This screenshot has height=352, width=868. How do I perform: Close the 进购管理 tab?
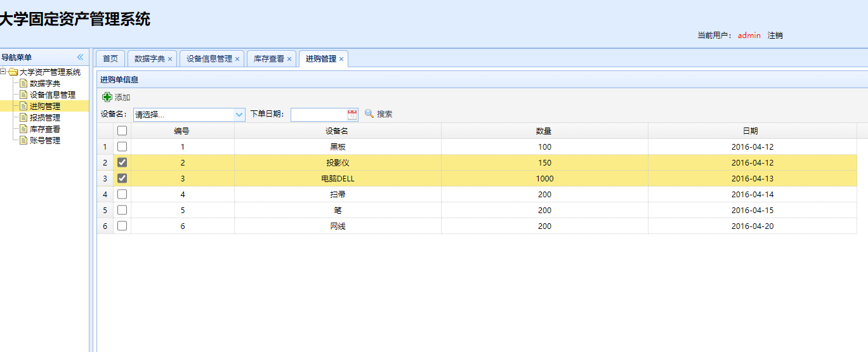coord(341,59)
